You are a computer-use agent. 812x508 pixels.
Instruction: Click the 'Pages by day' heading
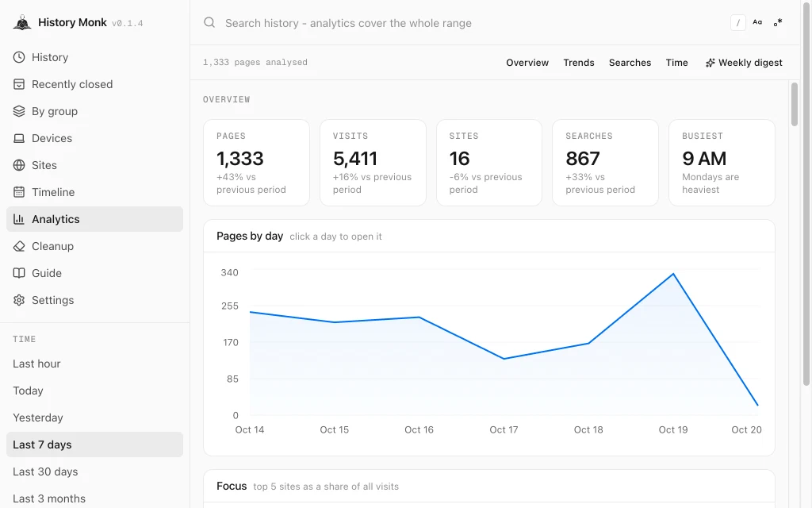(x=250, y=236)
